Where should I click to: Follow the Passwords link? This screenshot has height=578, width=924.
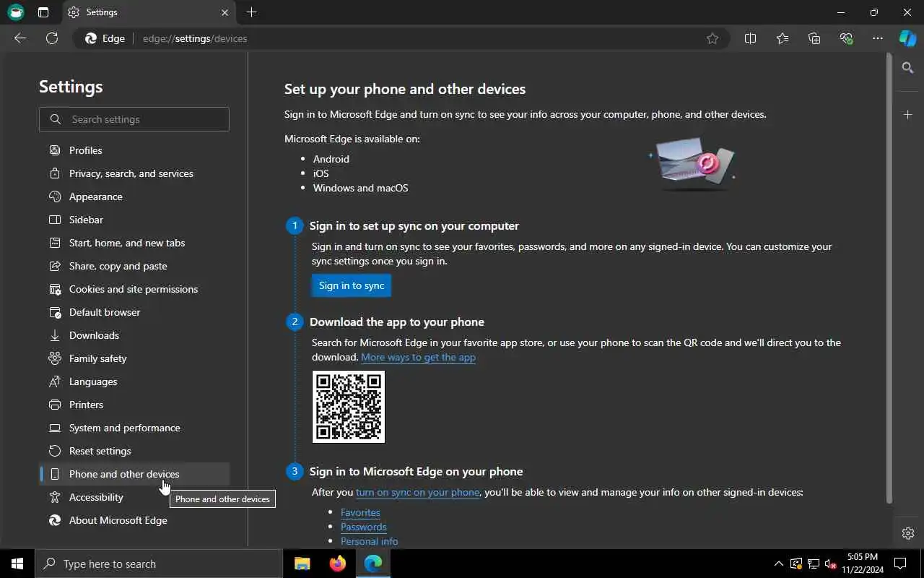pos(364,527)
